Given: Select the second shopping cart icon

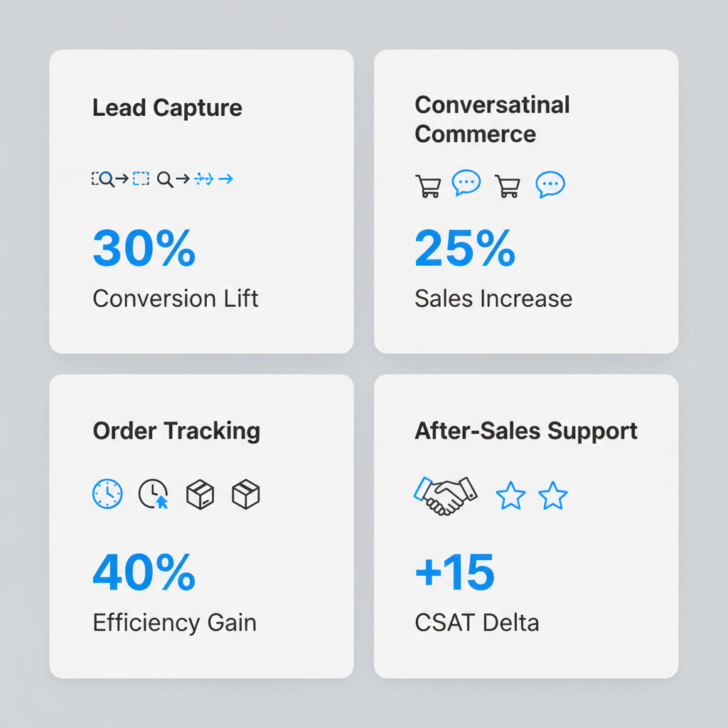Looking at the screenshot, I should (x=508, y=186).
